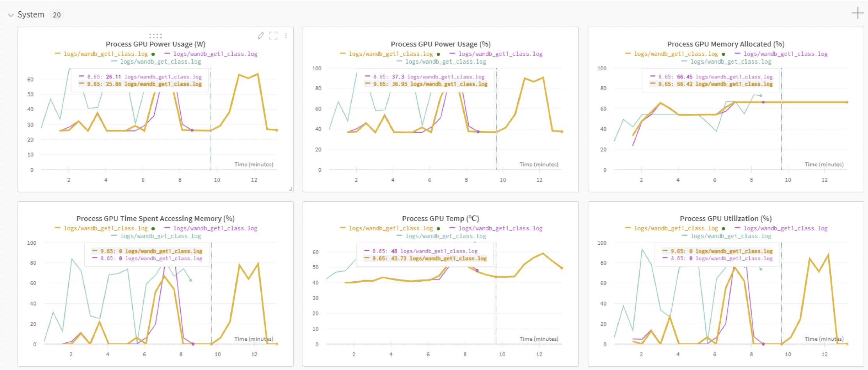Click the Process GPU Power Usage (W) chart title
Viewport: 868px width, 370px height.
pyautogui.click(x=155, y=44)
